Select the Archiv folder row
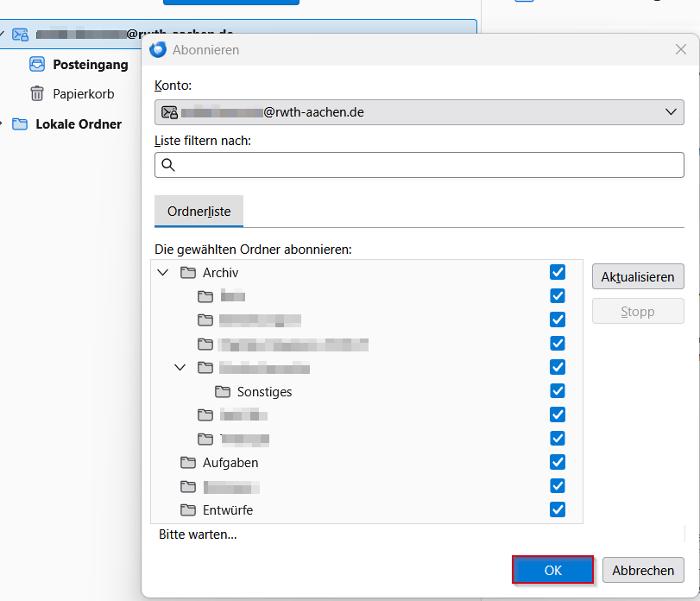Screen dimensions: 700x601 (367, 272)
